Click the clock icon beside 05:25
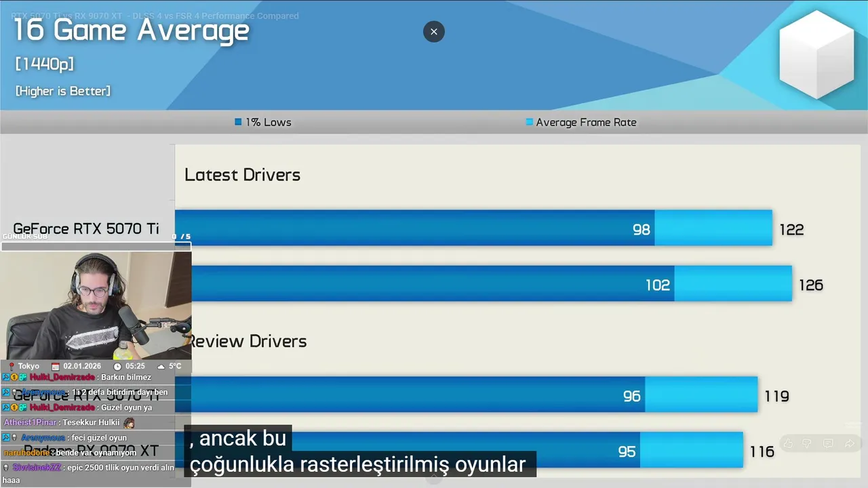Viewport: 868px width, 488px height. point(117,366)
